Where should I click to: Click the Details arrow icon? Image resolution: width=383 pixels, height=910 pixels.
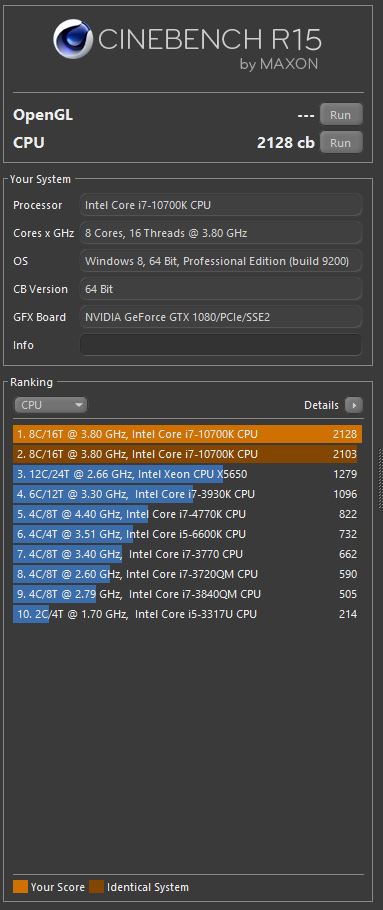(353, 405)
